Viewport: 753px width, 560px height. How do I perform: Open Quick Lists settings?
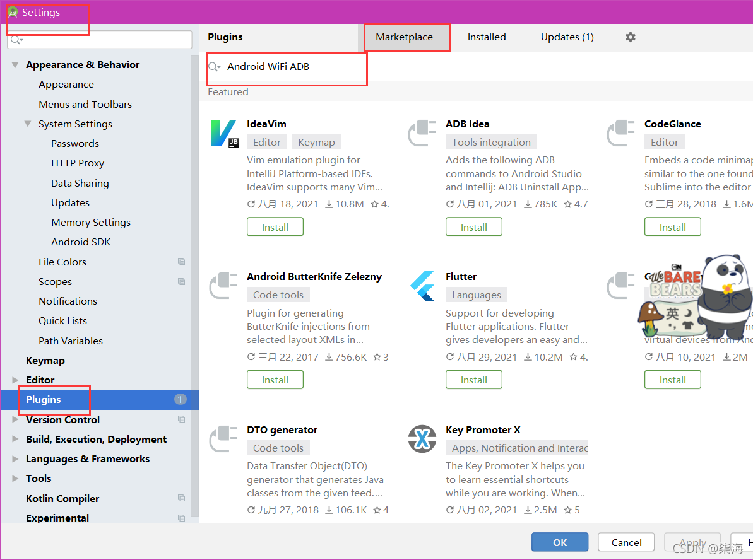[x=63, y=320]
